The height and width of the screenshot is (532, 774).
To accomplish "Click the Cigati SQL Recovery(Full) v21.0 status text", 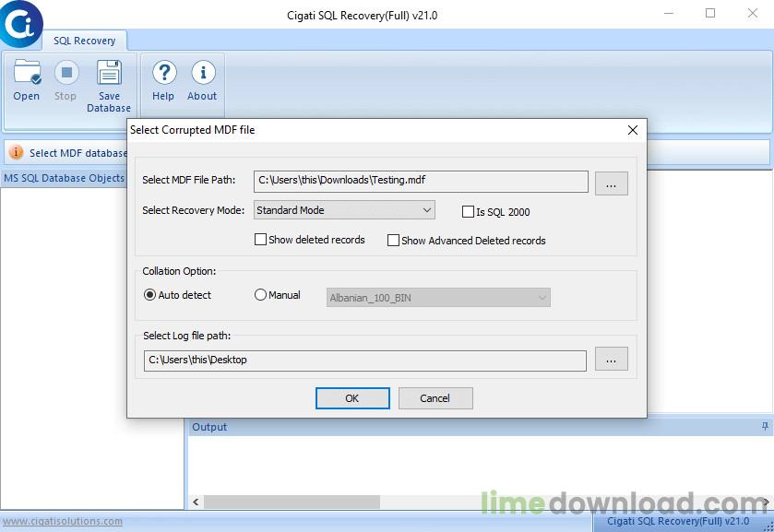I will (x=678, y=521).
